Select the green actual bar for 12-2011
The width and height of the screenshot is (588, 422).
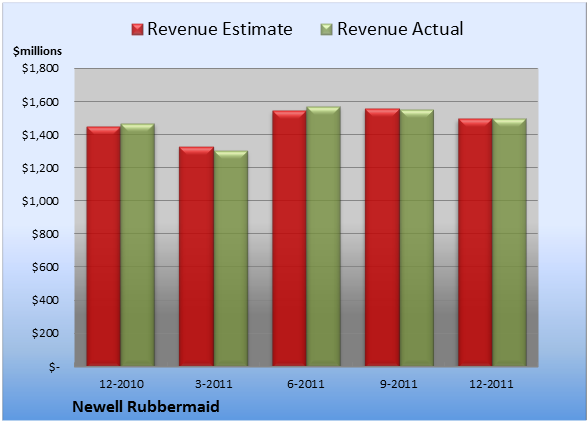[509, 242]
